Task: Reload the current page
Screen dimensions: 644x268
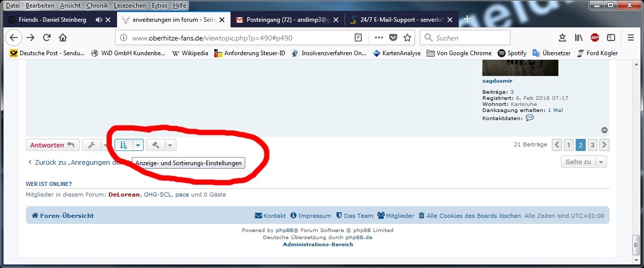Action: tap(47, 37)
